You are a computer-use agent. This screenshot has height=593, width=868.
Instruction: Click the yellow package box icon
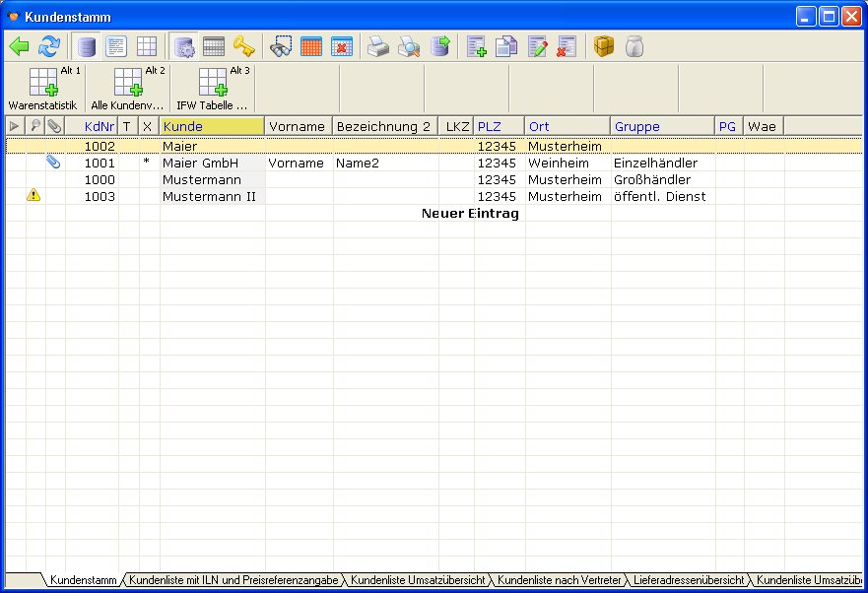tap(603, 46)
